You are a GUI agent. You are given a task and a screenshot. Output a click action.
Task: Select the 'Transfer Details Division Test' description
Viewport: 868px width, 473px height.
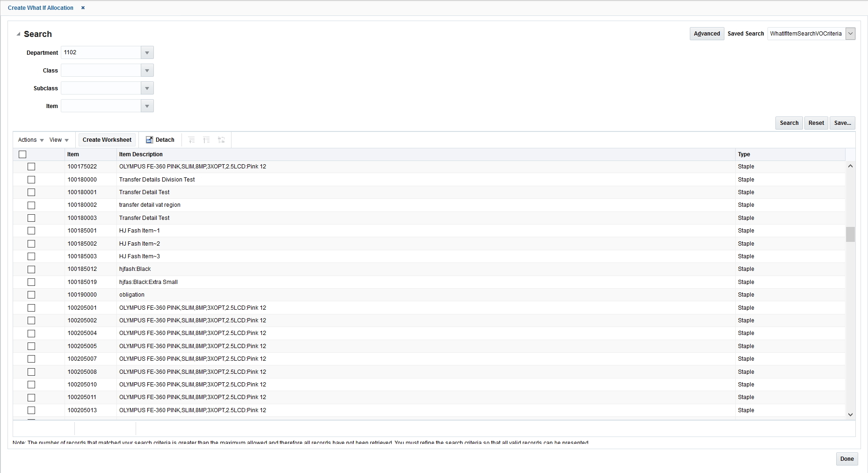click(157, 180)
